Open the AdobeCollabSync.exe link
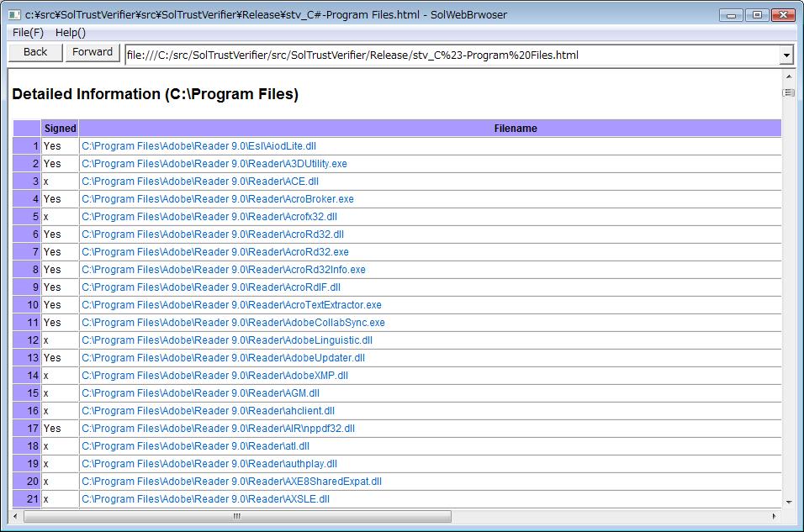The image size is (804, 532). coord(233,323)
